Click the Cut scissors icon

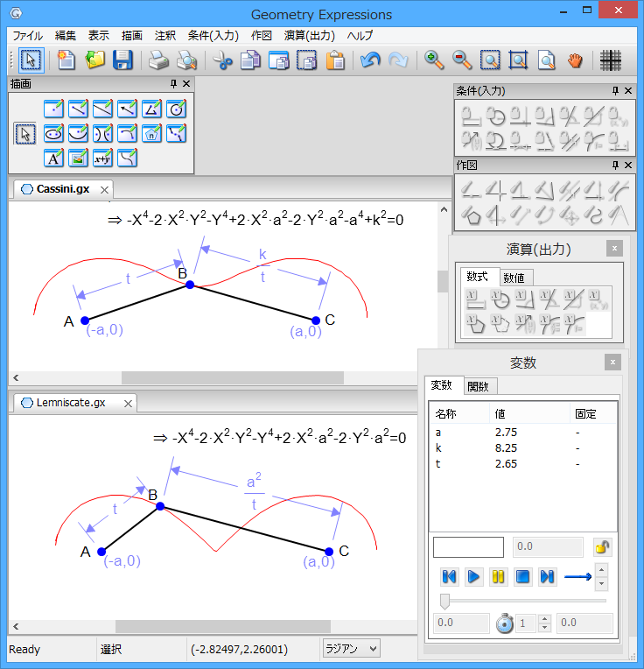[222, 60]
